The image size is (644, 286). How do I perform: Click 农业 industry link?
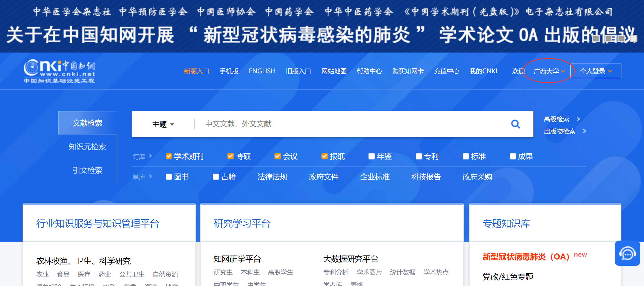tap(43, 274)
